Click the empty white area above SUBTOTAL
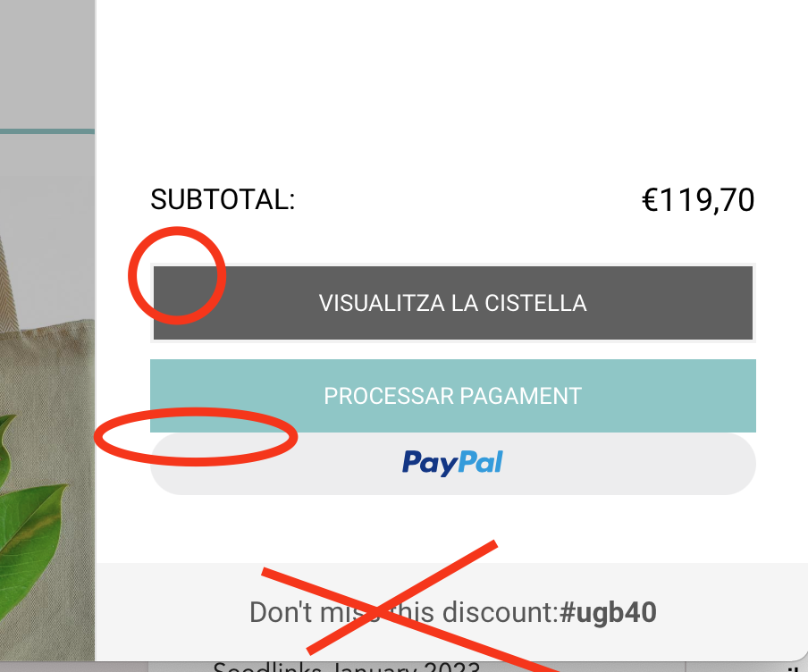 [x=452, y=88]
